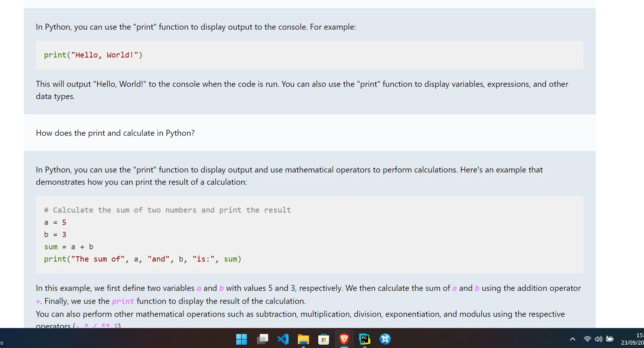644x348 pixels.
Task: Open Task View from the taskbar
Action: tap(263, 339)
